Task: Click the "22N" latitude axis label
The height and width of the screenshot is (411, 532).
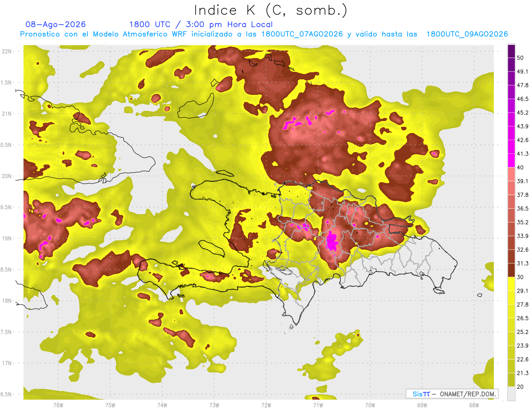Action: point(8,51)
